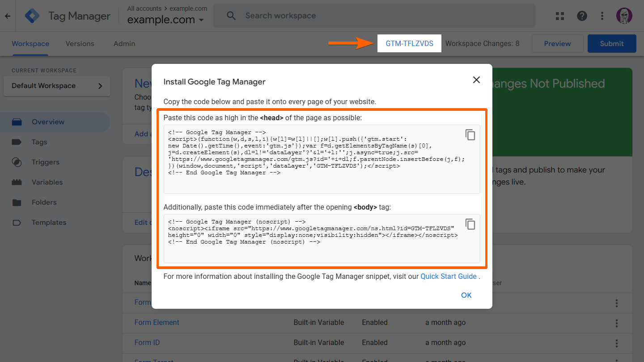Open the help menu icon
The image size is (644, 362).
point(582,16)
